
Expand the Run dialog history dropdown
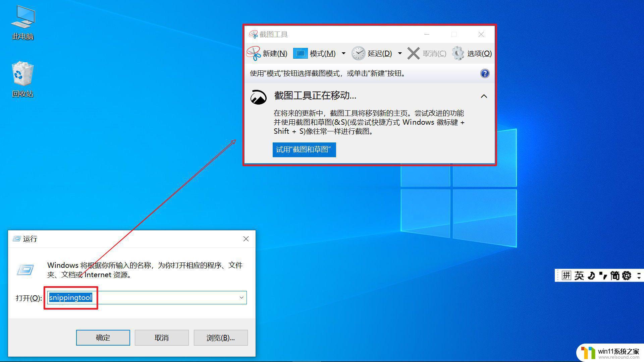[x=241, y=298]
